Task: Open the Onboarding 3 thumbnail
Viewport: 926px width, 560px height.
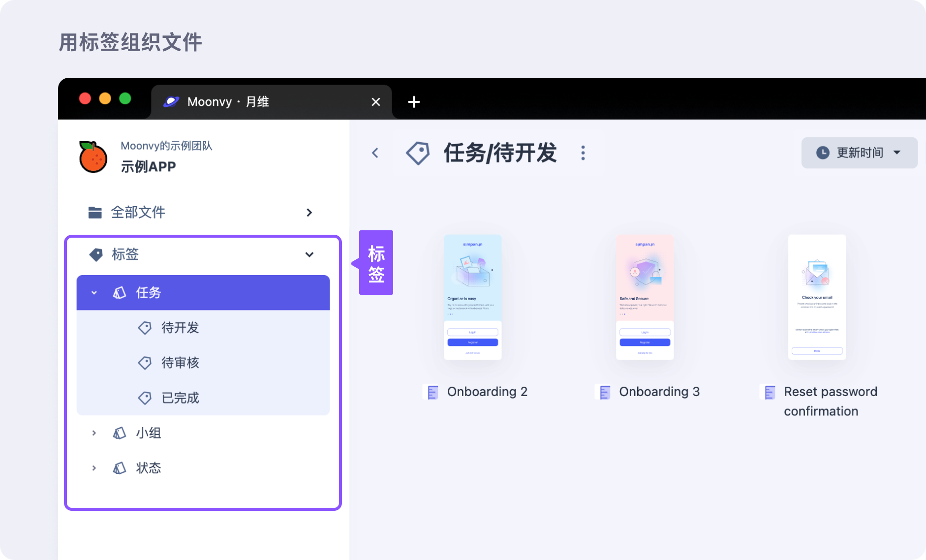Action: point(645,297)
